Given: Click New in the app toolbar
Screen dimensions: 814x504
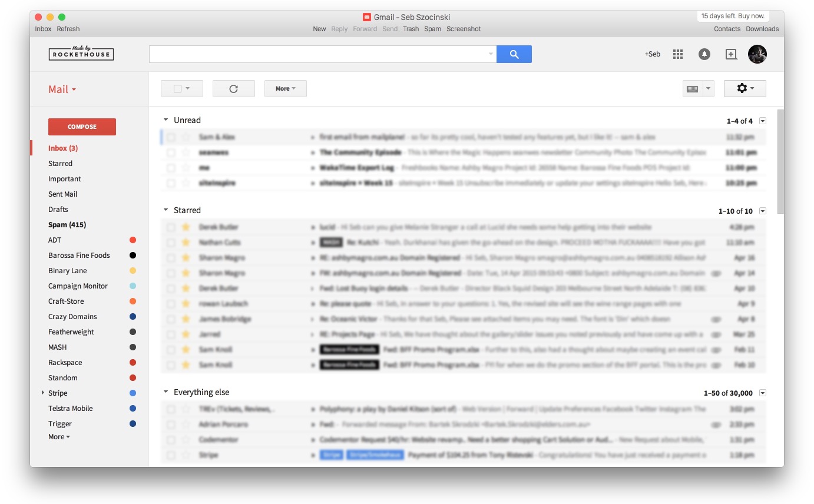Looking at the screenshot, I should coord(319,29).
